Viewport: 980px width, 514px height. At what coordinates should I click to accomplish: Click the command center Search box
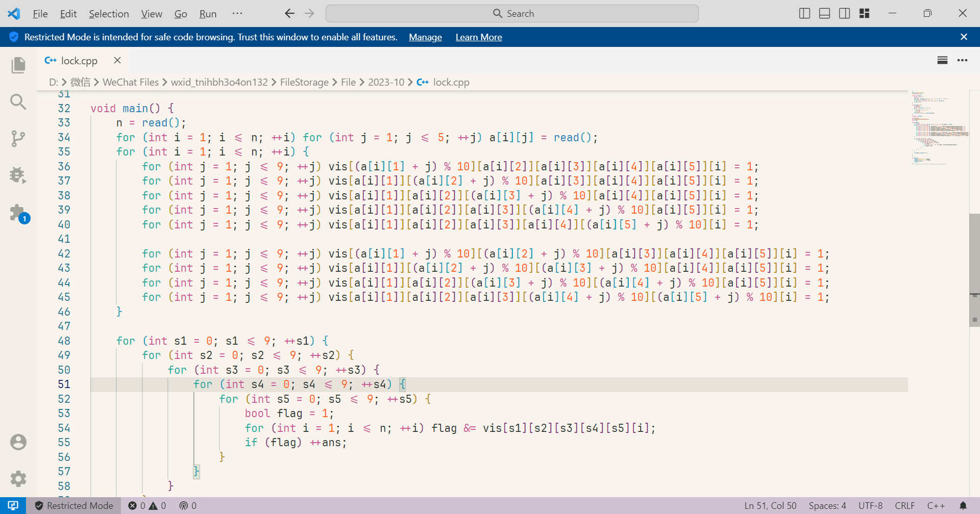pos(512,14)
